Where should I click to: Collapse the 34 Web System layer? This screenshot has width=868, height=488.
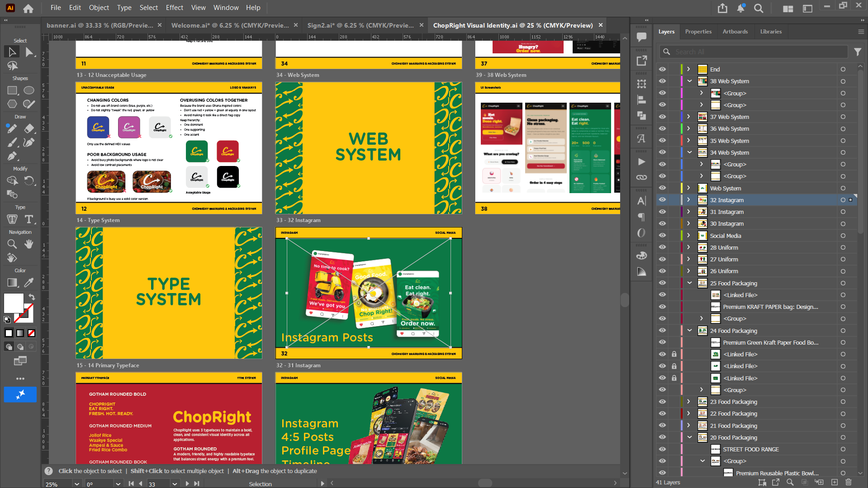point(689,152)
